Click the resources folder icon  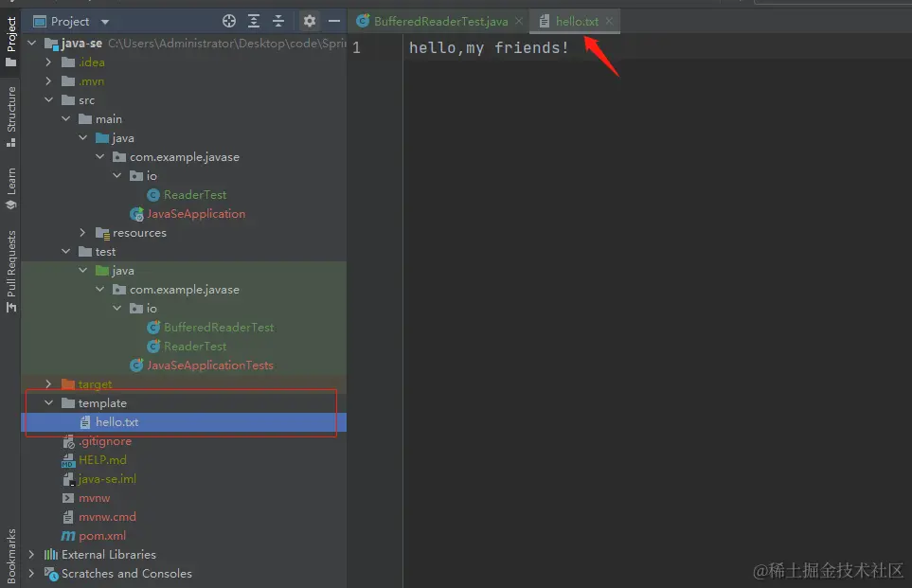tap(102, 233)
